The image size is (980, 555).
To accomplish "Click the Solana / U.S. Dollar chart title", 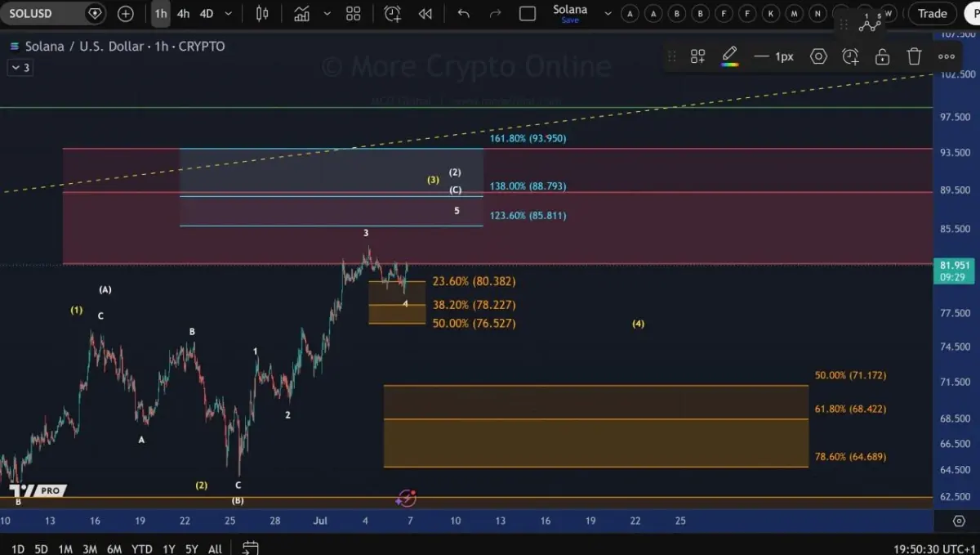I will coord(125,47).
